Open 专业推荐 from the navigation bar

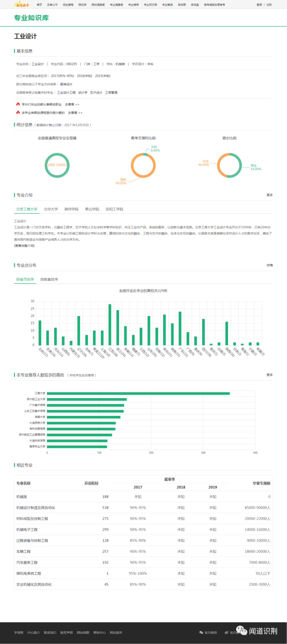[133, 5]
